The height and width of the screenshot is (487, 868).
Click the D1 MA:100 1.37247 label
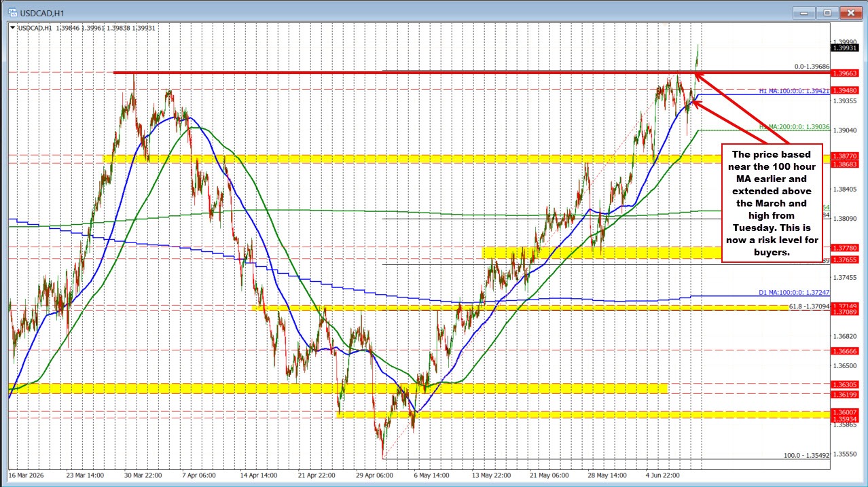pos(794,293)
